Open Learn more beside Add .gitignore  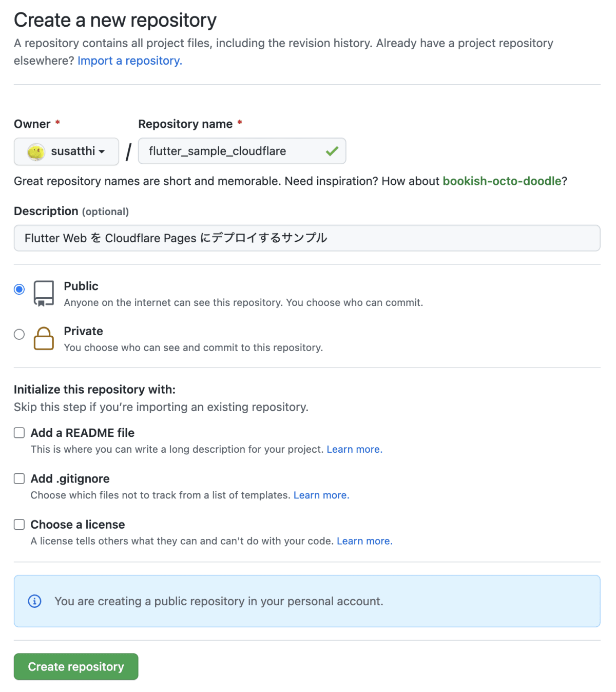320,495
